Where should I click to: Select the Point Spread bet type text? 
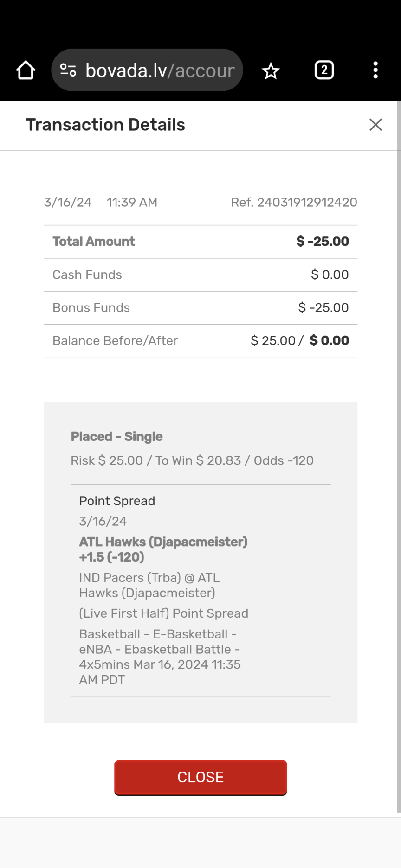coord(117,501)
